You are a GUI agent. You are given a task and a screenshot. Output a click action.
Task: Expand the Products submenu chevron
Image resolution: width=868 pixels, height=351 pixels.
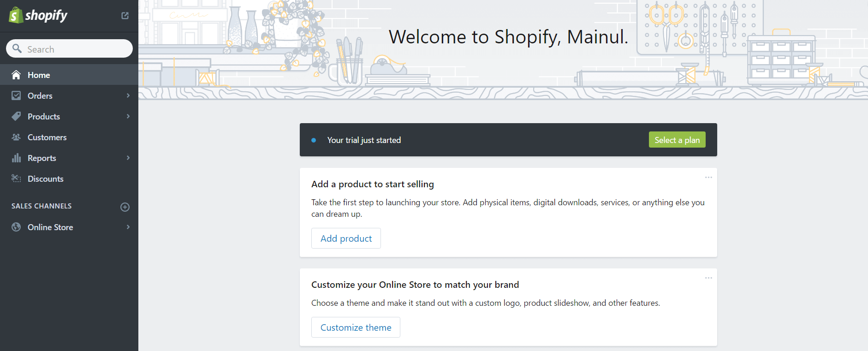128,116
